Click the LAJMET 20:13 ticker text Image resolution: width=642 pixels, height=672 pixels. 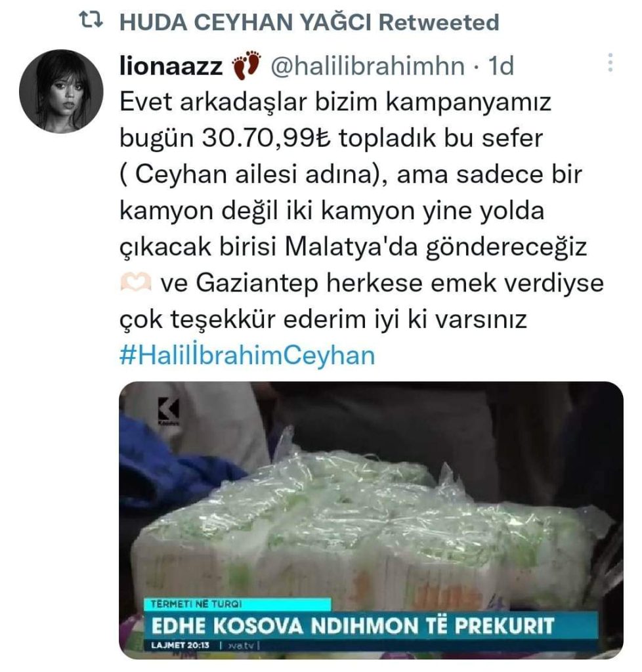coord(180,645)
